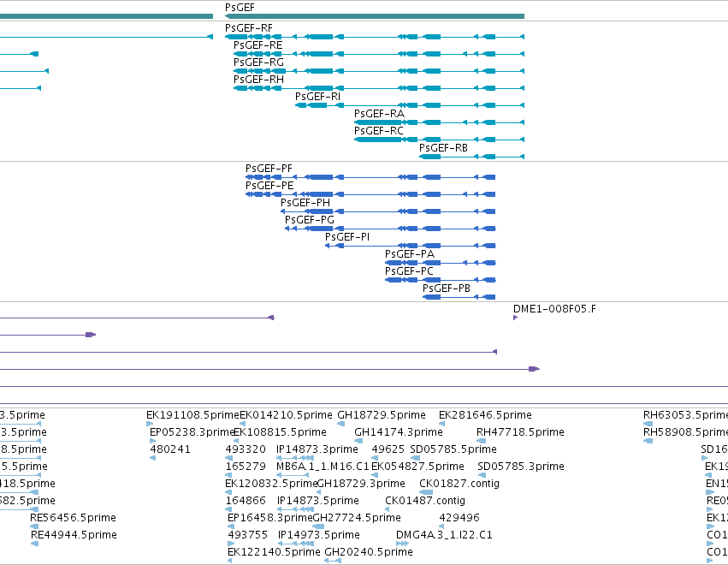
Task: Open the GH18729.5prime EST label
Action: pos(382,415)
